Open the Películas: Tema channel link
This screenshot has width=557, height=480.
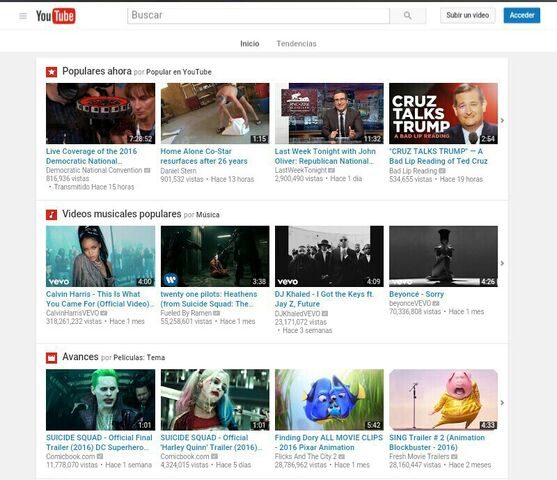[x=139, y=358]
